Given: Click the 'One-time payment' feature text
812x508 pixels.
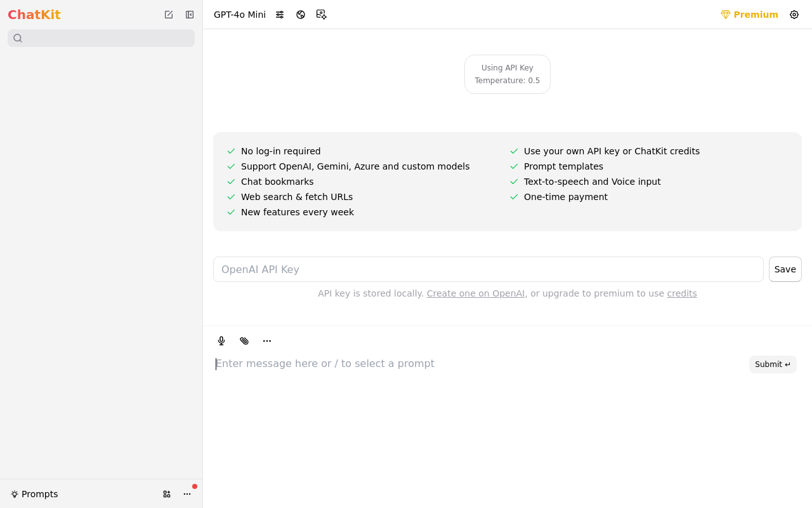Looking at the screenshot, I should pyautogui.click(x=566, y=197).
